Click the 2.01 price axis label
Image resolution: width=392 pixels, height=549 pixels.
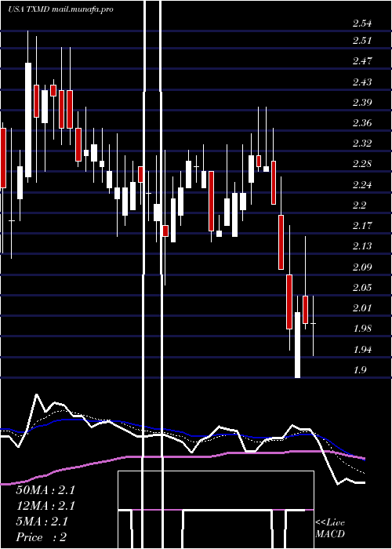[362, 308]
